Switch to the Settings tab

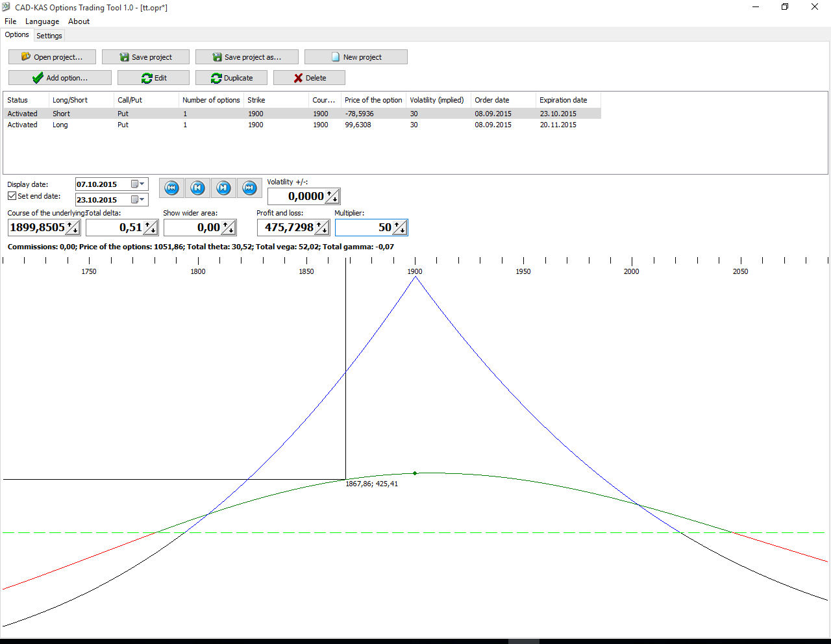coord(49,36)
